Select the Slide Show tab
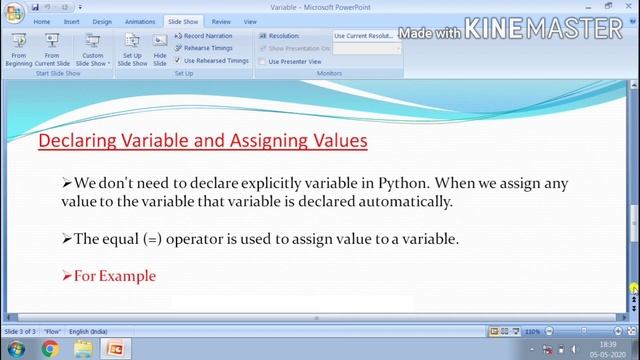This screenshot has height=360, width=640. 183,22
